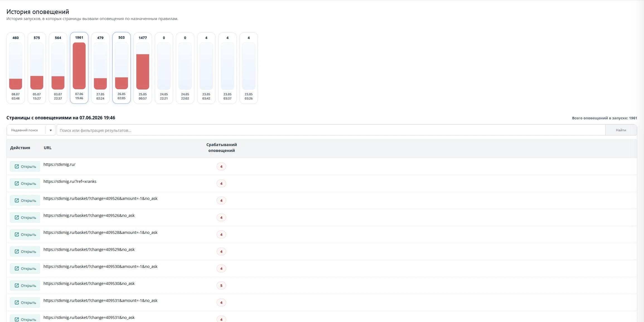This screenshot has height=322, width=644.
Task: Focus the 'Поиск или фильтрация результатов' field
Action: point(331,130)
